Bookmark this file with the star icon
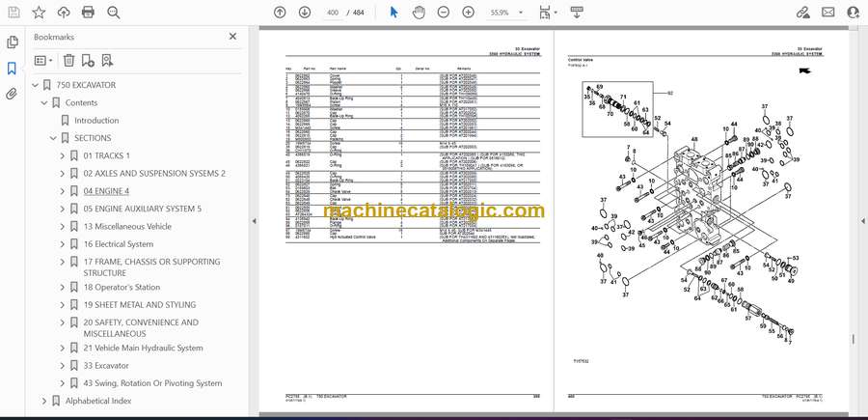Screen dimensions: 868x420 pos(39,13)
